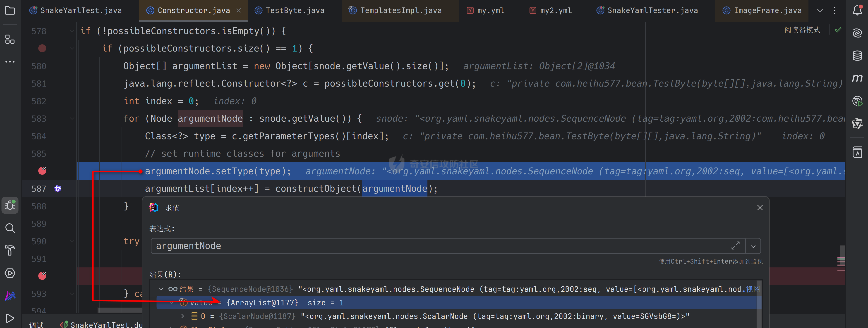Click argumentNode variable in for loop
This screenshot has width=868, height=328.
[x=210, y=118]
